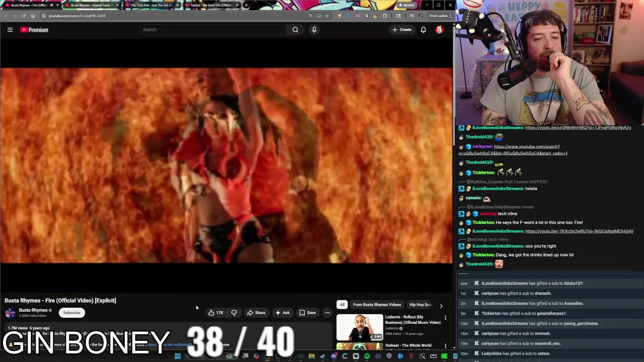
Task: Click Gemini button in the browser
Action: tap(406, 5)
